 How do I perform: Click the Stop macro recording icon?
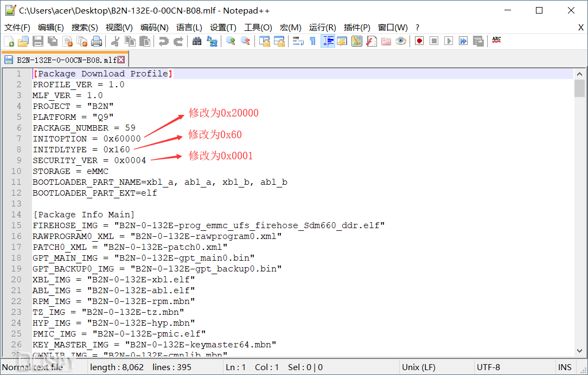[434, 41]
